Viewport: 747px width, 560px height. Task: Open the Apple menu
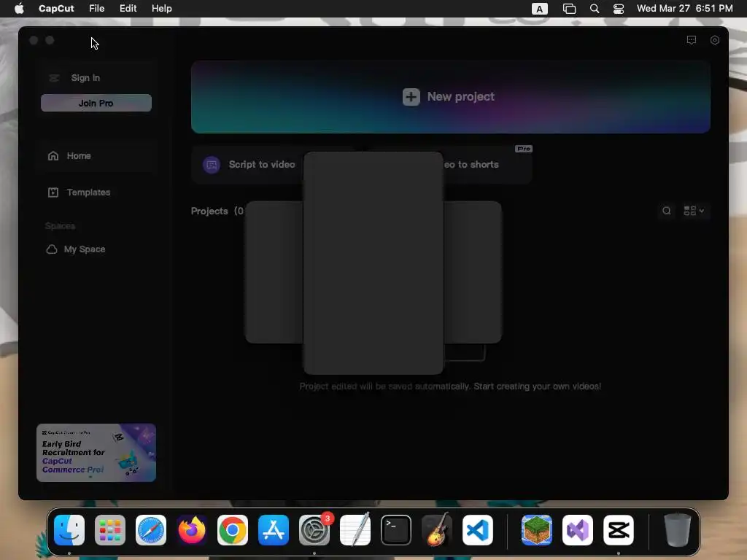pyautogui.click(x=19, y=9)
